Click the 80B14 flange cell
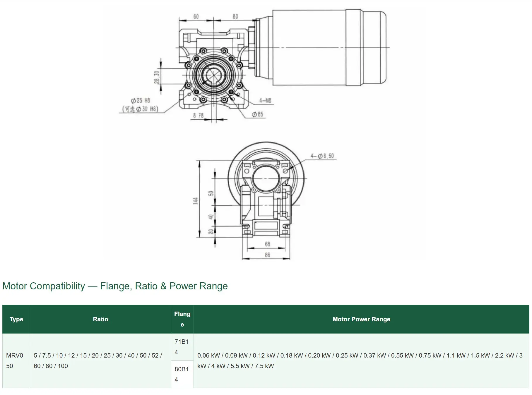The image size is (532, 395). [182, 375]
